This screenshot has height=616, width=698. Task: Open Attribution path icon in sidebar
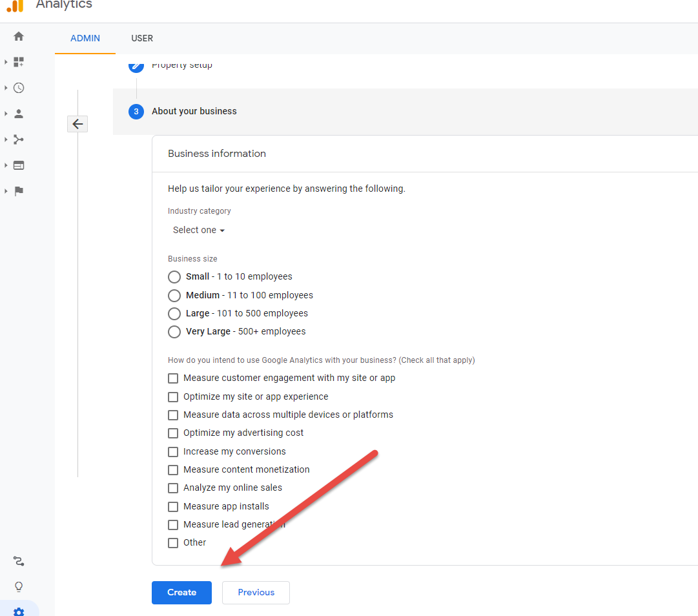coord(19,561)
